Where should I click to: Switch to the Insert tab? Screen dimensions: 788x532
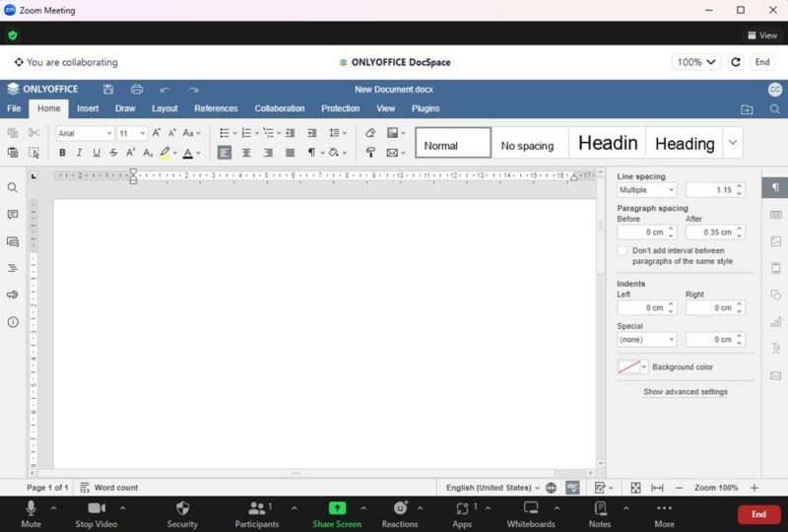point(88,108)
